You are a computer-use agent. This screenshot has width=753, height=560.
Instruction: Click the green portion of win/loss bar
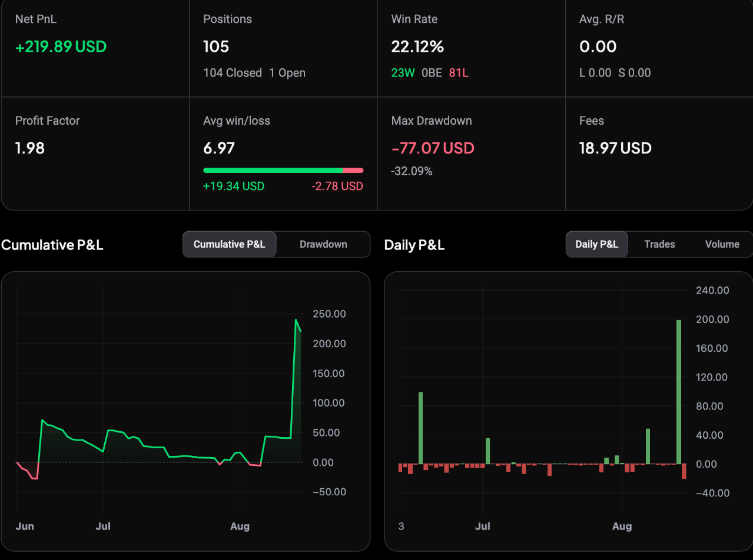(x=273, y=171)
